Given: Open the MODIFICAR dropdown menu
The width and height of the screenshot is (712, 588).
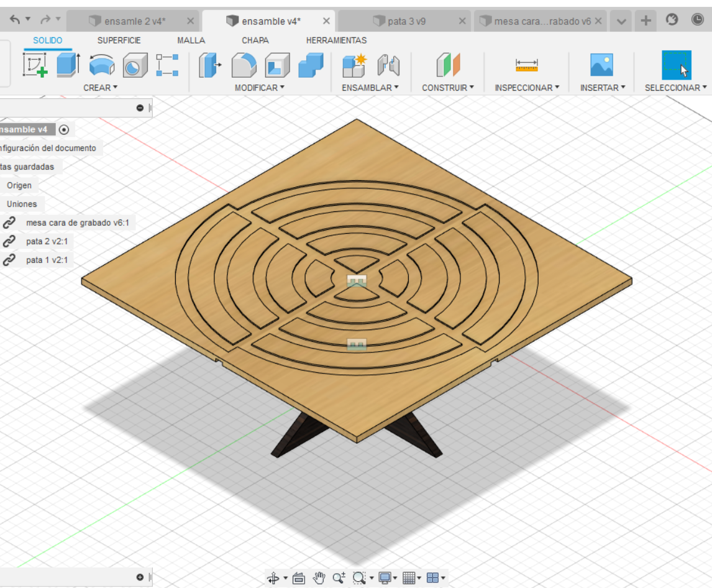Looking at the screenshot, I should click(x=259, y=88).
